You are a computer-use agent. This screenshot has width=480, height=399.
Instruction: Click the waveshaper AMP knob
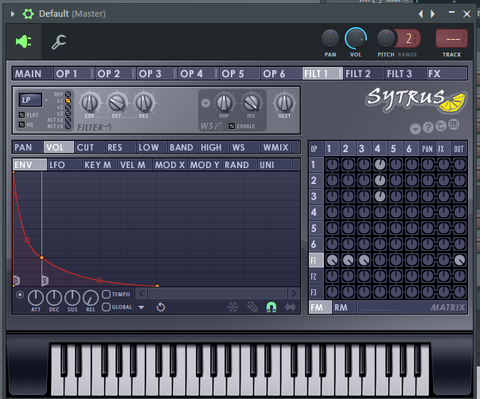click(x=224, y=103)
